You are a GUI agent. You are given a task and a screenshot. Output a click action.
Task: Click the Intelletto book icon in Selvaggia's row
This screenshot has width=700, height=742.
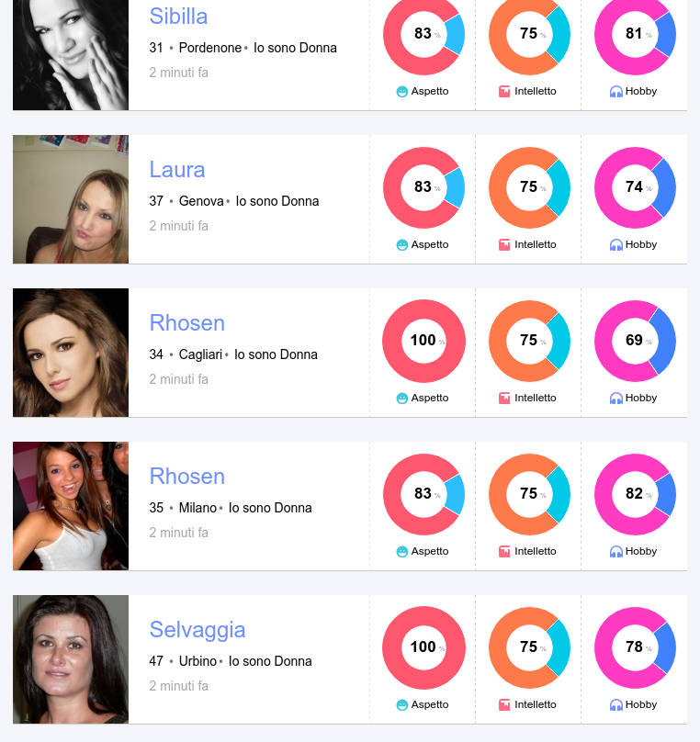coord(504,704)
